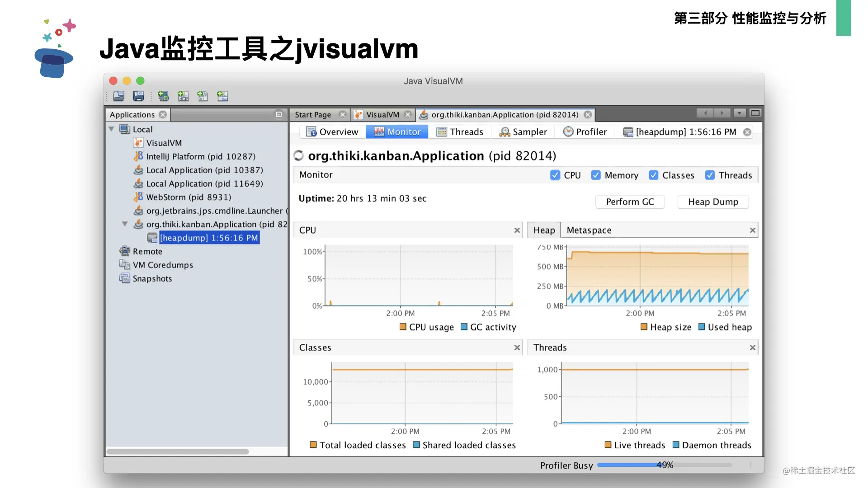Screen dimensions: 868x488
Task: Open the Sampler subtab
Action: click(523, 132)
